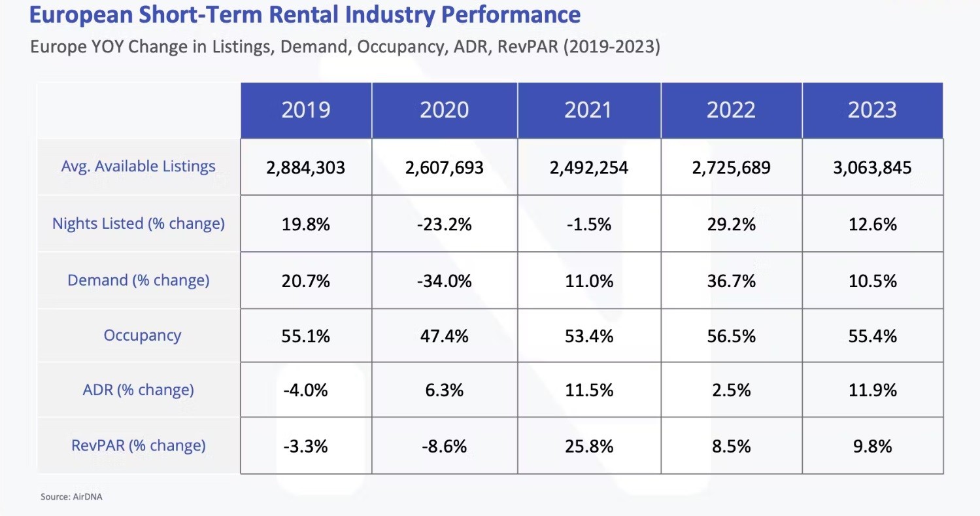Click the 29.2% nights listed cell

point(731,224)
